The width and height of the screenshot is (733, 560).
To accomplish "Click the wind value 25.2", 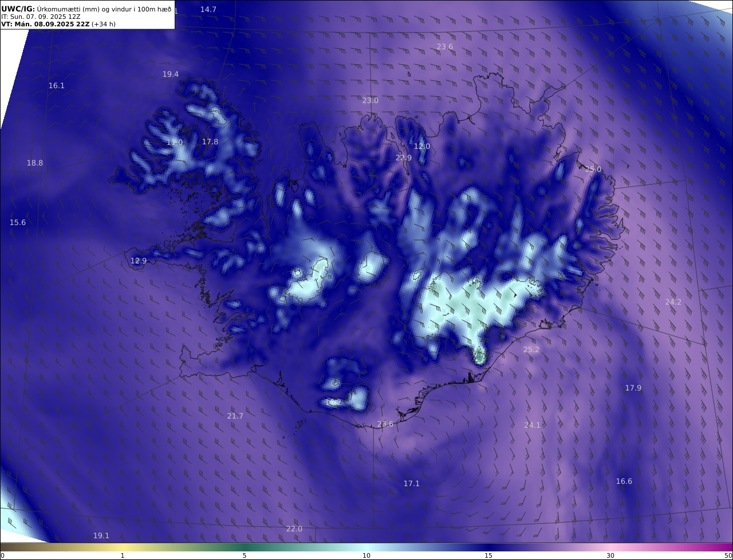I will pos(531,350).
